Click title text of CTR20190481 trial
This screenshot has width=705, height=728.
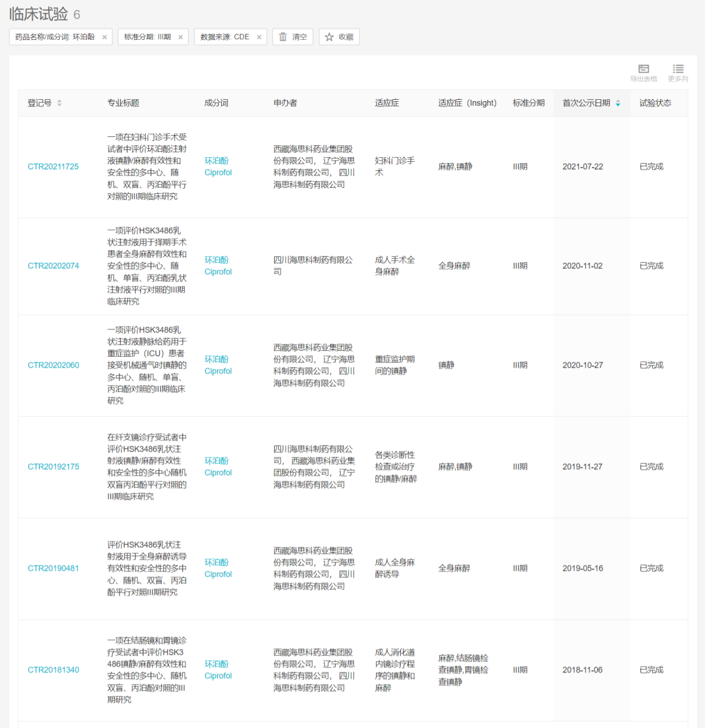coord(147,568)
